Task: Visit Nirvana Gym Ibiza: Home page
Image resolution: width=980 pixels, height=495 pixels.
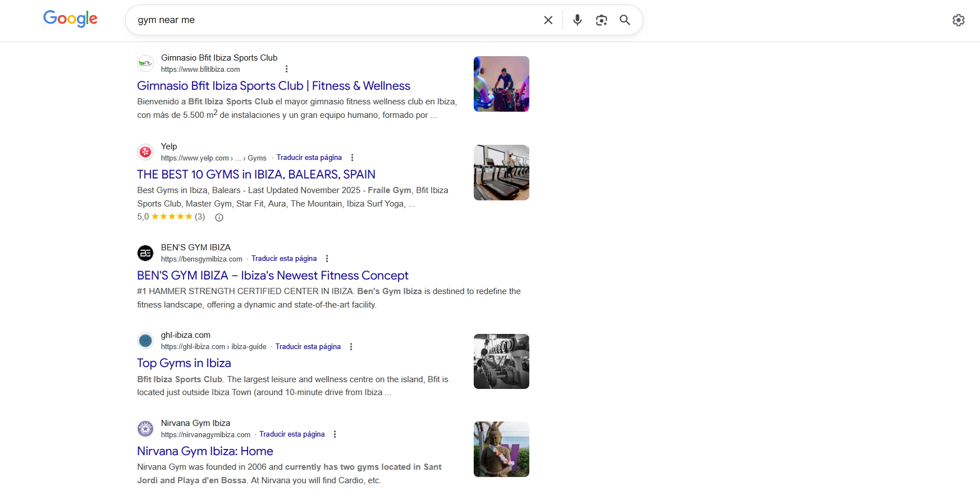Action: (x=205, y=451)
